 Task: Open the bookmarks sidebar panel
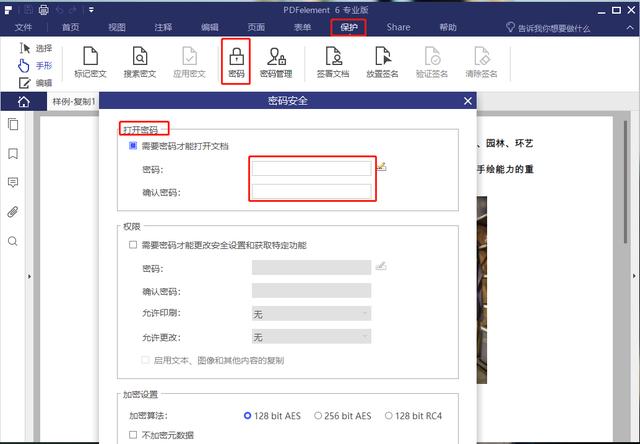coord(13,153)
